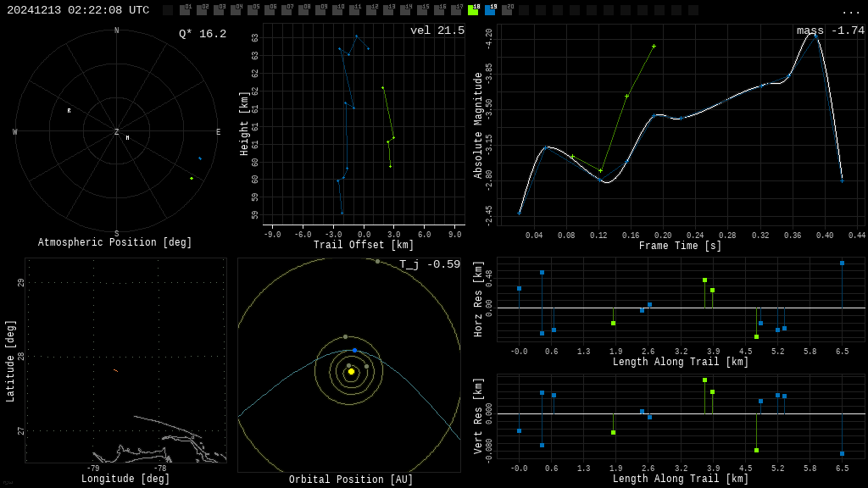Image resolution: width=868 pixels, height=488 pixels.
Task: Click the R marker in atmospheric plot
Action: (x=70, y=111)
